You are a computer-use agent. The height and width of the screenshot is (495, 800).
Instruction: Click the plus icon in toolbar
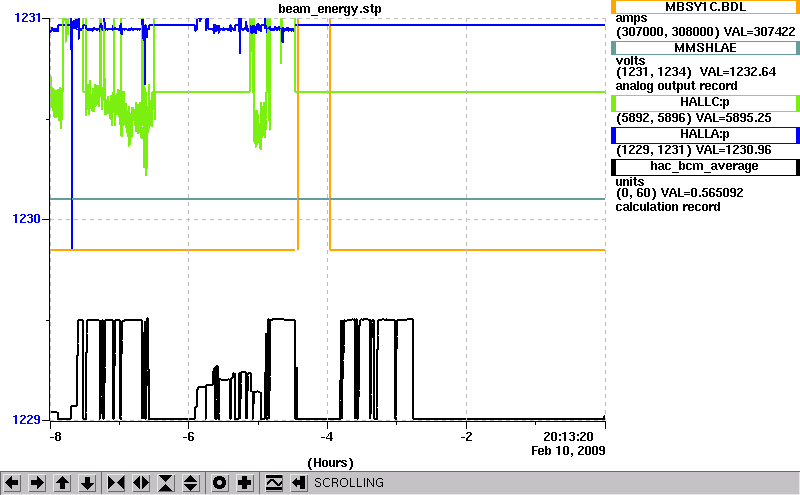245,483
